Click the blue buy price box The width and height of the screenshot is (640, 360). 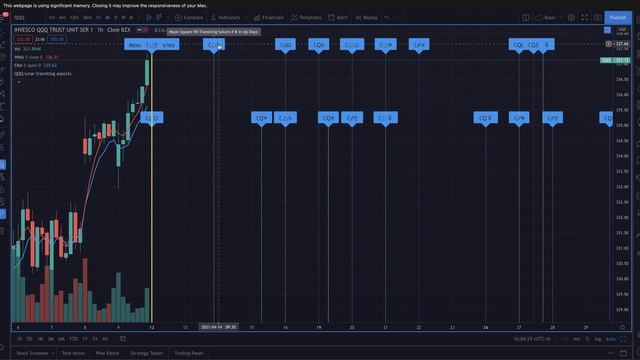coord(57,40)
